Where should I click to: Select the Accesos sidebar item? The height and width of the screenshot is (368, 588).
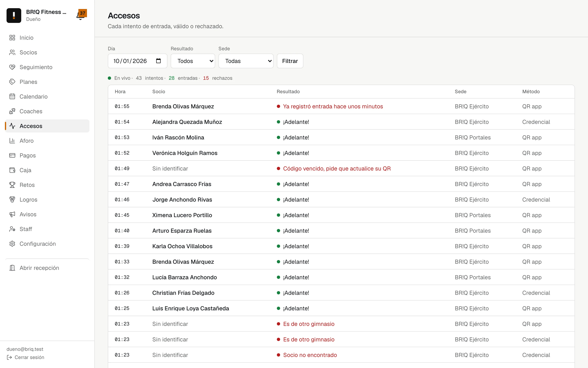[47, 126]
